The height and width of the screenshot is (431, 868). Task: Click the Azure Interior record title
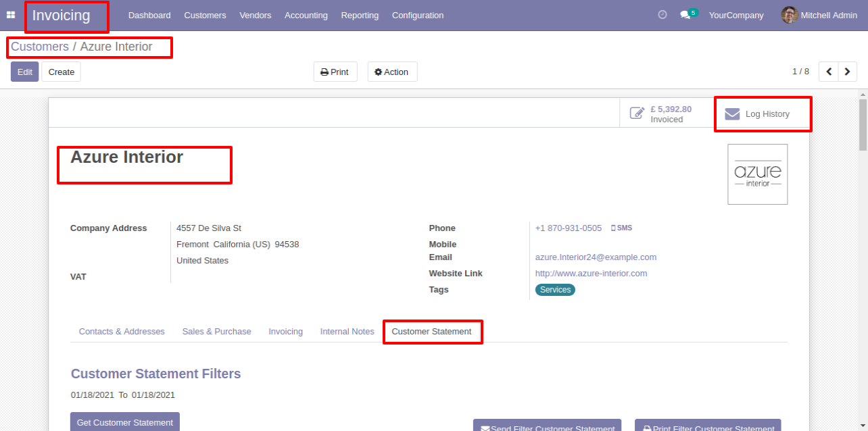pos(127,157)
